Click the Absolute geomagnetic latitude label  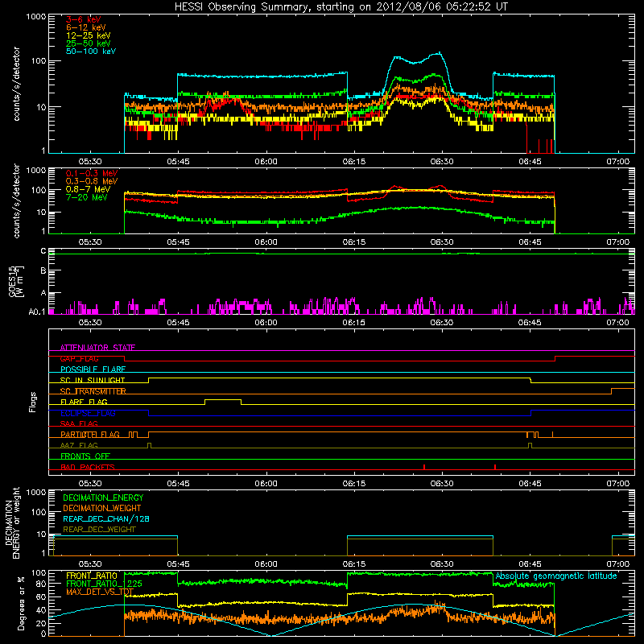tap(556, 576)
